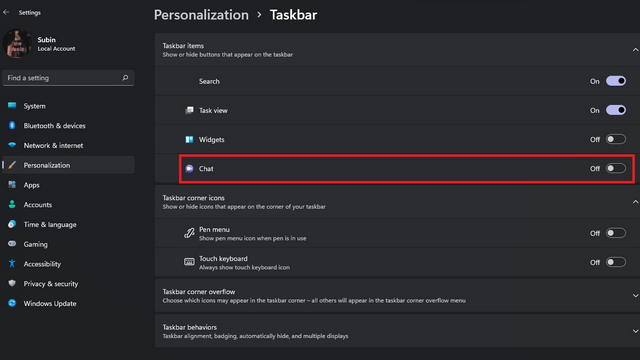Turn off the Search toggle
Screen dimensions: 640x360
[x=616, y=81]
